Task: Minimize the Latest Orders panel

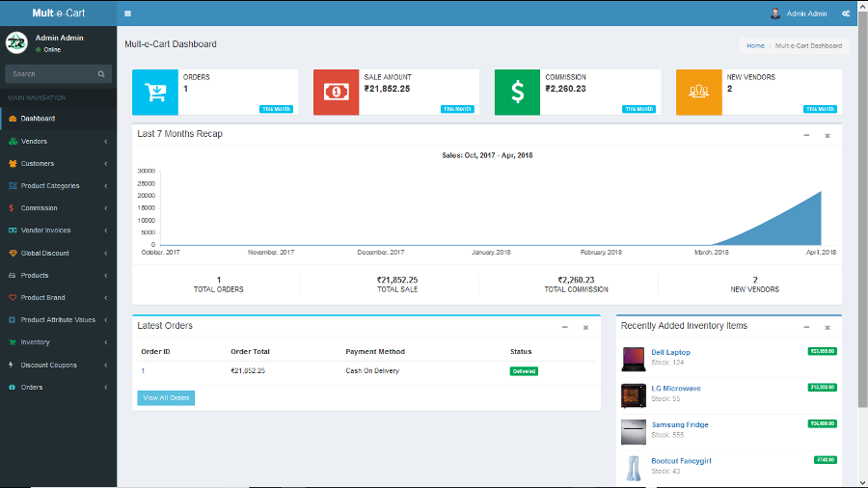Action: [565, 327]
